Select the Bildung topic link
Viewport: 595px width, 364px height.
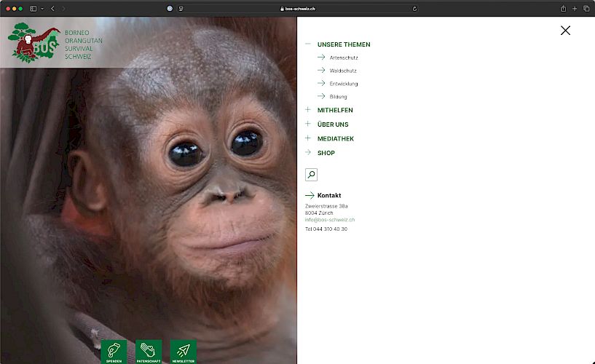point(338,97)
